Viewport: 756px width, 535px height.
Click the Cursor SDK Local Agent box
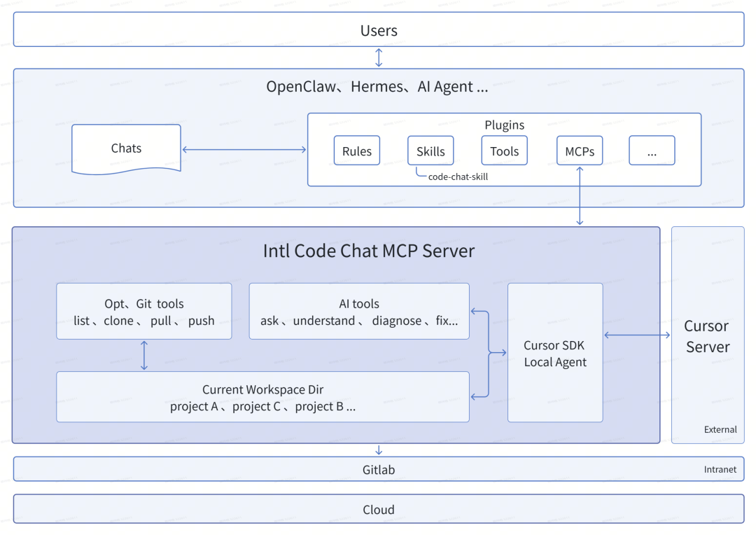tap(555, 353)
